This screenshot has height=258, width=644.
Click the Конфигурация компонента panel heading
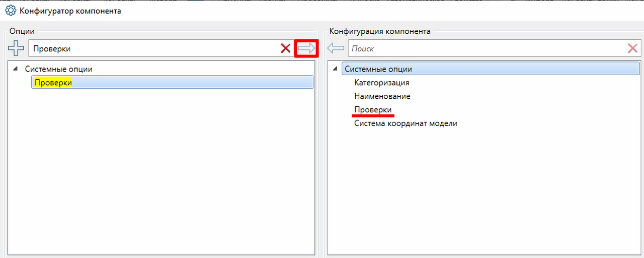click(380, 31)
